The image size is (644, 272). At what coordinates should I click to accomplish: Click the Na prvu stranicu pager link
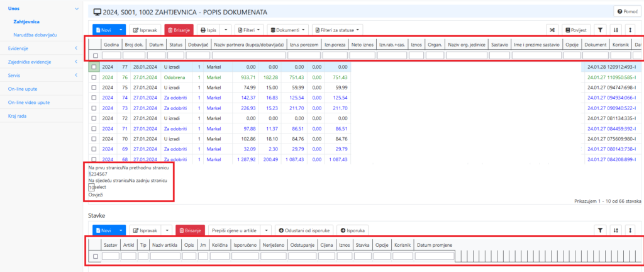[x=105, y=167]
